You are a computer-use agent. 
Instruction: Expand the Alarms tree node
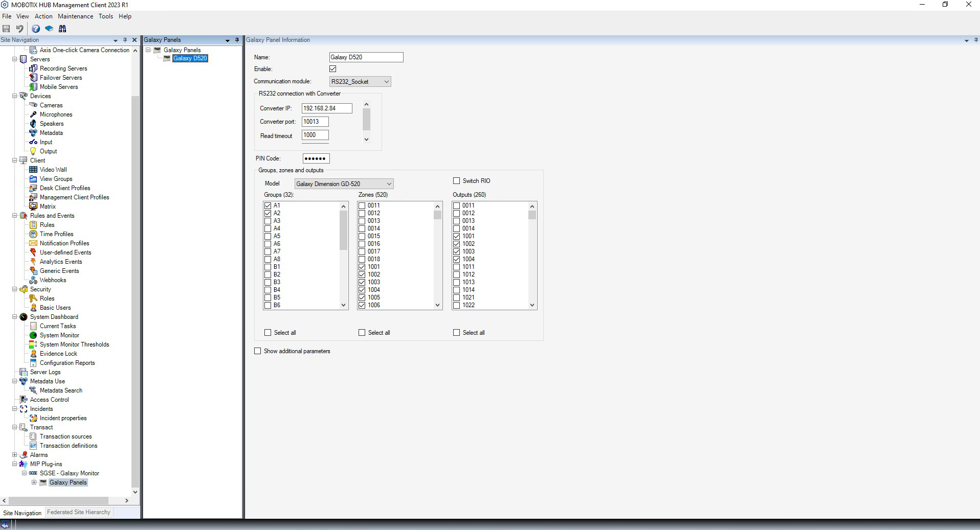tap(15, 455)
